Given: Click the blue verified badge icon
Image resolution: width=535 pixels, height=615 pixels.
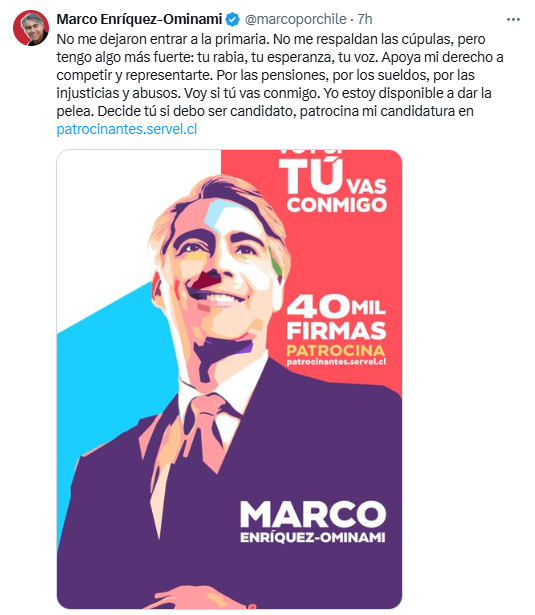Looking at the screenshot, I should click(x=233, y=19).
